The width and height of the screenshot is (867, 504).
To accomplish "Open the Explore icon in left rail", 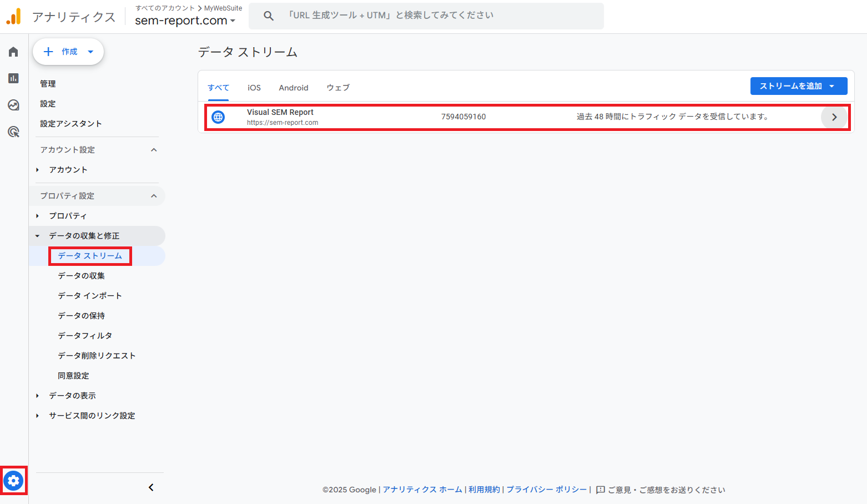I will 13,105.
